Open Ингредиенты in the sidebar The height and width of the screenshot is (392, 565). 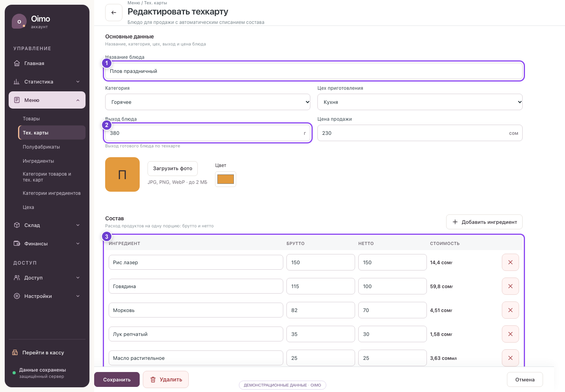tap(52, 161)
